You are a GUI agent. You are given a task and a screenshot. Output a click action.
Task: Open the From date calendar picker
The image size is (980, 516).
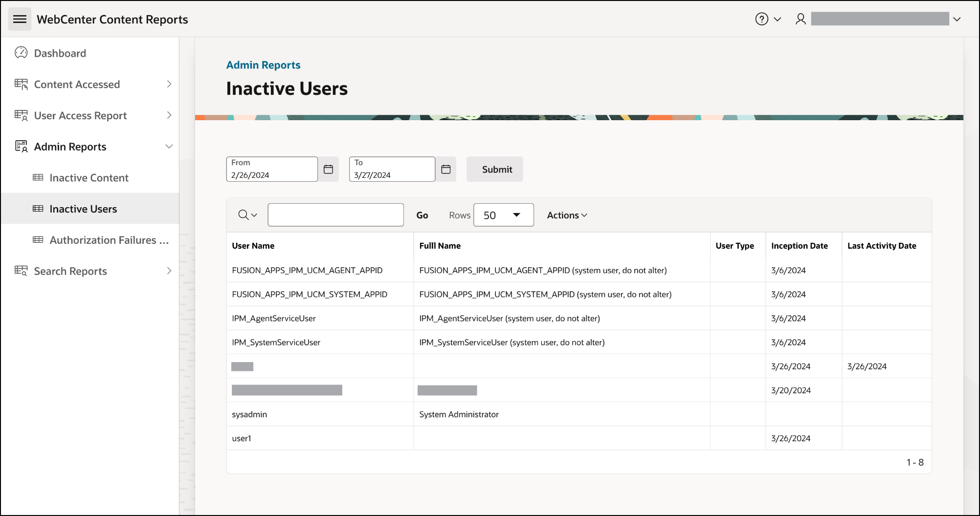point(329,169)
